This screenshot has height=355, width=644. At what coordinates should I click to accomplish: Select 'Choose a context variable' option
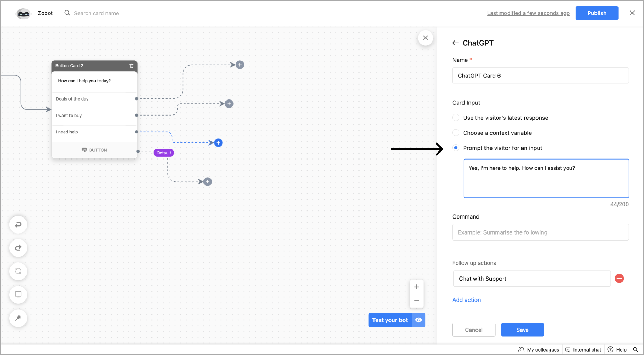tap(456, 133)
